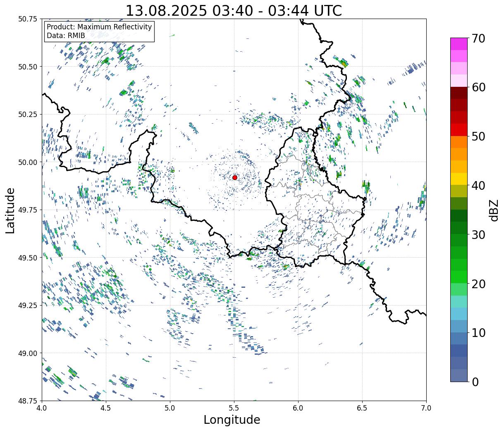This screenshot has height=430, width=504.
Task: Click the latitude tick label 50.75
Action: 28,19
